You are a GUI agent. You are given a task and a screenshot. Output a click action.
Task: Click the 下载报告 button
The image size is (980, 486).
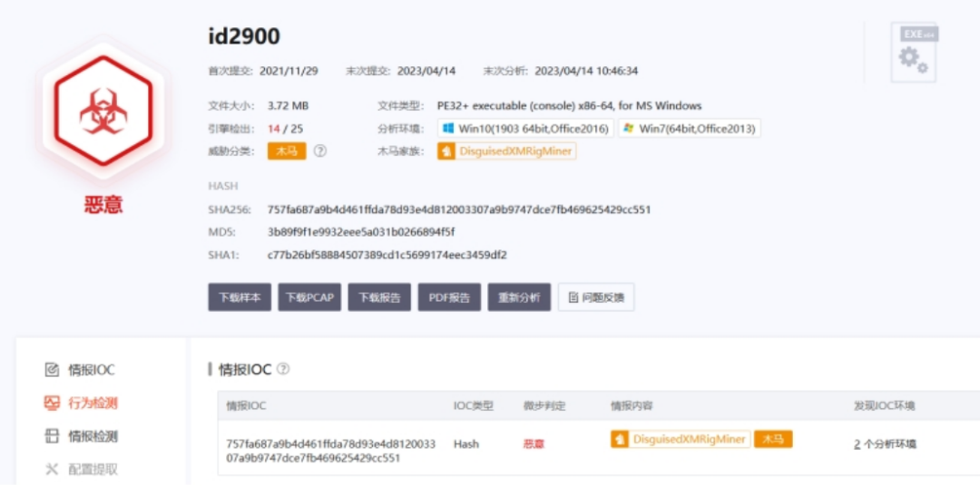point(379,297)
